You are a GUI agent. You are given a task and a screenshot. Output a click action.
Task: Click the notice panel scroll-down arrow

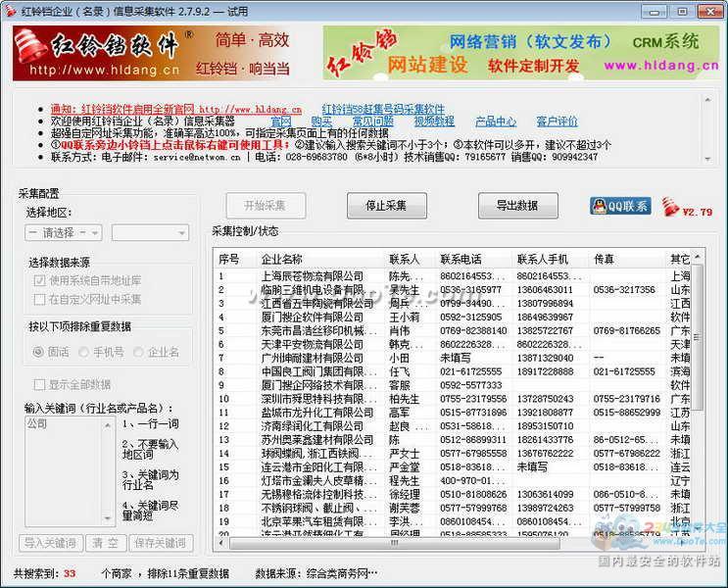tap(707, 159)
